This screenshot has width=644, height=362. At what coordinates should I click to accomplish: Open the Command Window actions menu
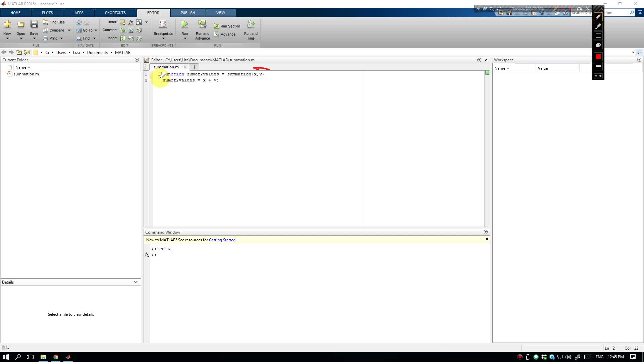(x=485, y=232)
